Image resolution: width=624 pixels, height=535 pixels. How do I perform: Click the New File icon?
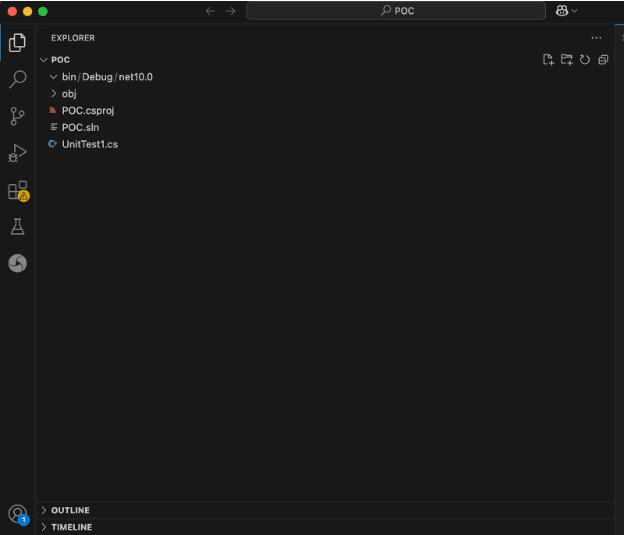coord(548,60)
